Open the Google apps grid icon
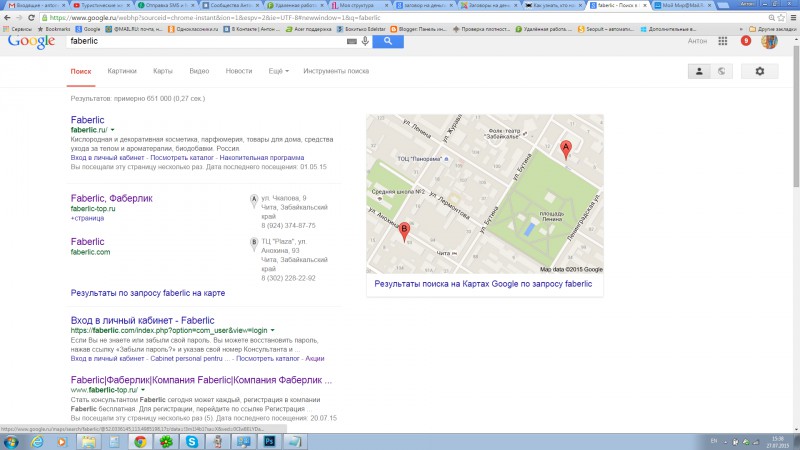Viewport: 800px width, 450px height. 722,41
